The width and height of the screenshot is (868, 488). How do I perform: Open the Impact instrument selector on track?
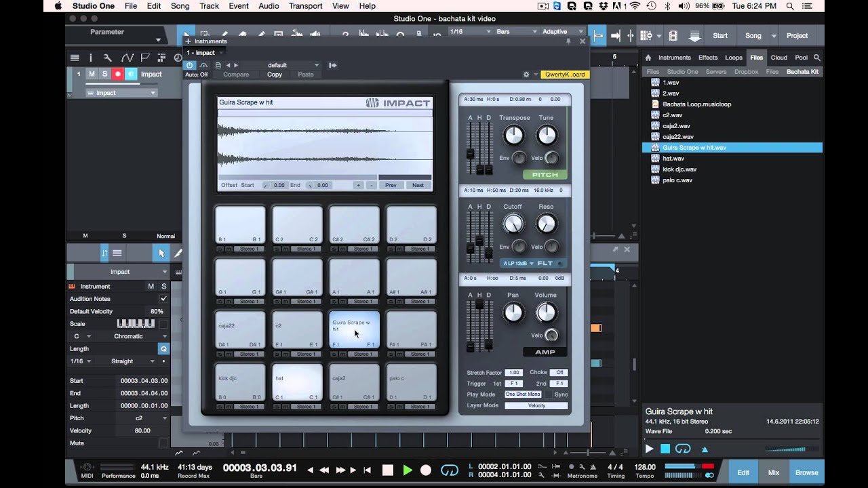point(122,93)
